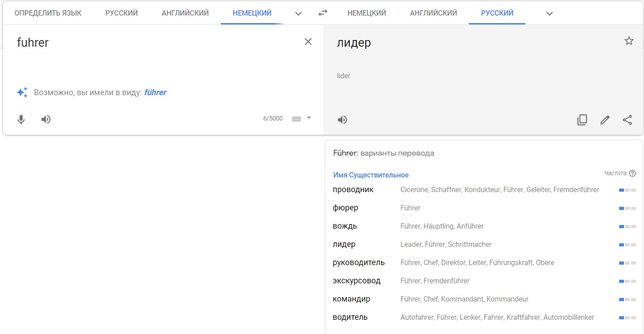Play the translated text audio
644x334 pixels.
342,120
